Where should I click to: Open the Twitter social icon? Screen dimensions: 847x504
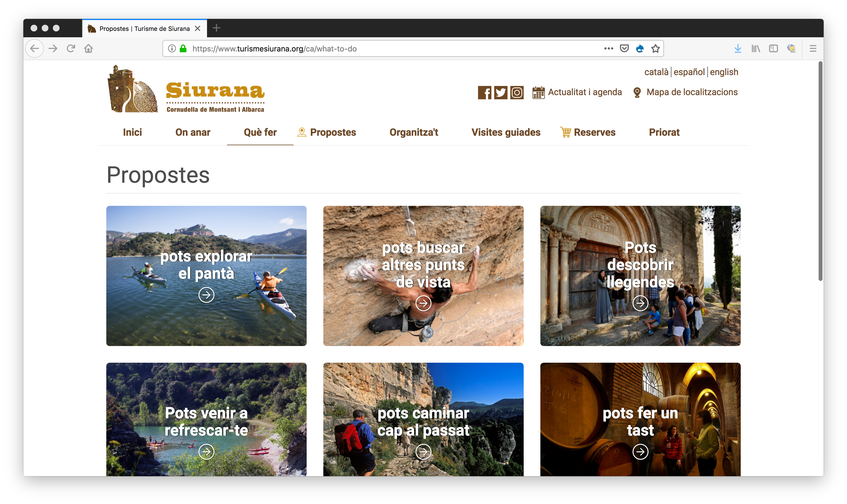(501, 92)
